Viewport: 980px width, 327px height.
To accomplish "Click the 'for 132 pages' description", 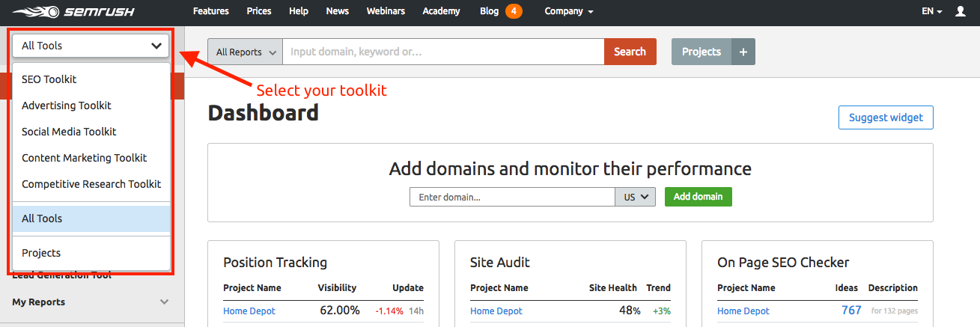I will (x=895, y=311).
